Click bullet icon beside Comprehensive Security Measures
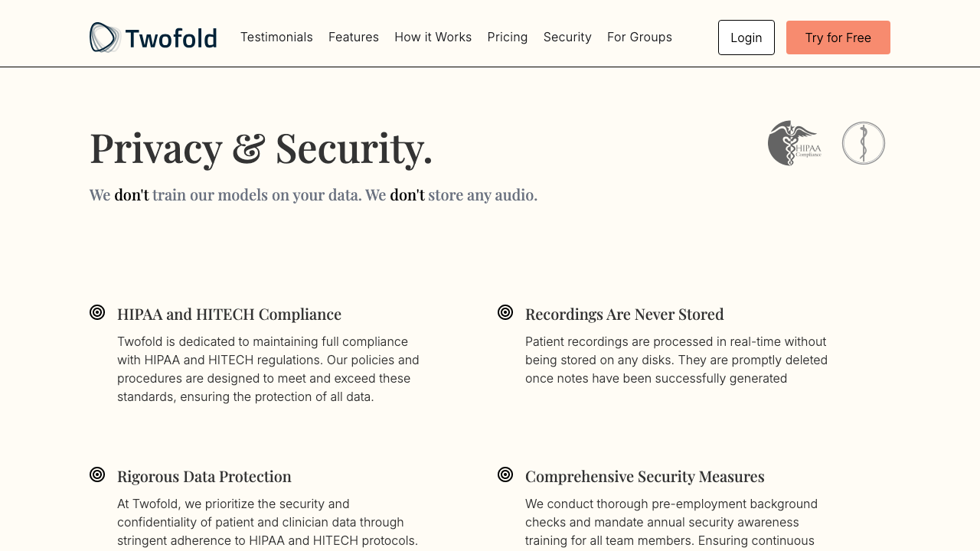Image resolution: width=980 pixels, height=551 pixels. click(x=505, y=474)
